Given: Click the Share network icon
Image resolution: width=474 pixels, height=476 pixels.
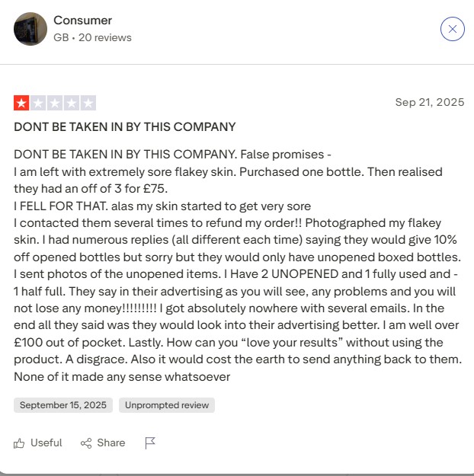Looking at the screenshot, I should (x=86, y=443).
